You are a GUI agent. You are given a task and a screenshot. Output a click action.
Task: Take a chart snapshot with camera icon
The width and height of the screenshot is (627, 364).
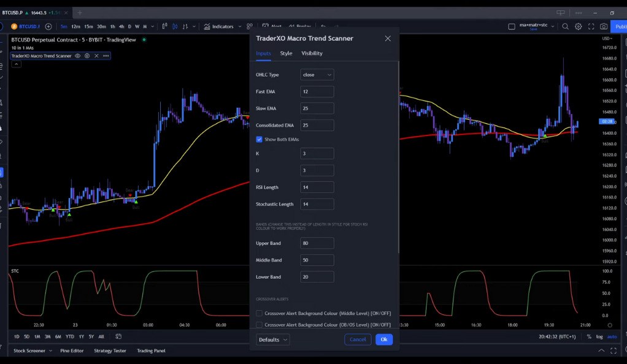tap(604, 26)
